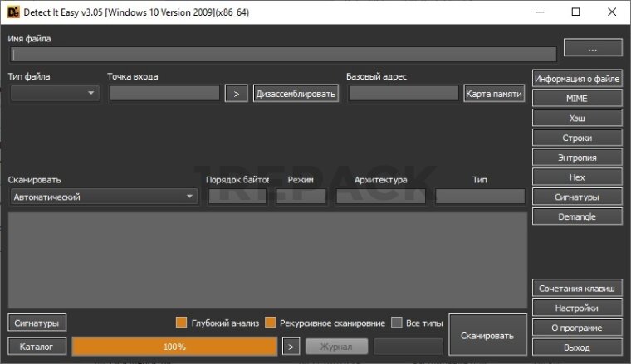Click the orange 100% progress bar
The image size is (631, 364).
[x=174, y=346]
